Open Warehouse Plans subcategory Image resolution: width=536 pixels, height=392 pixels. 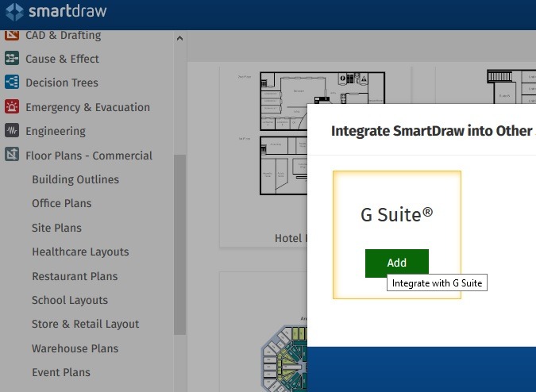pyautogui.click(x=75, y=348)
